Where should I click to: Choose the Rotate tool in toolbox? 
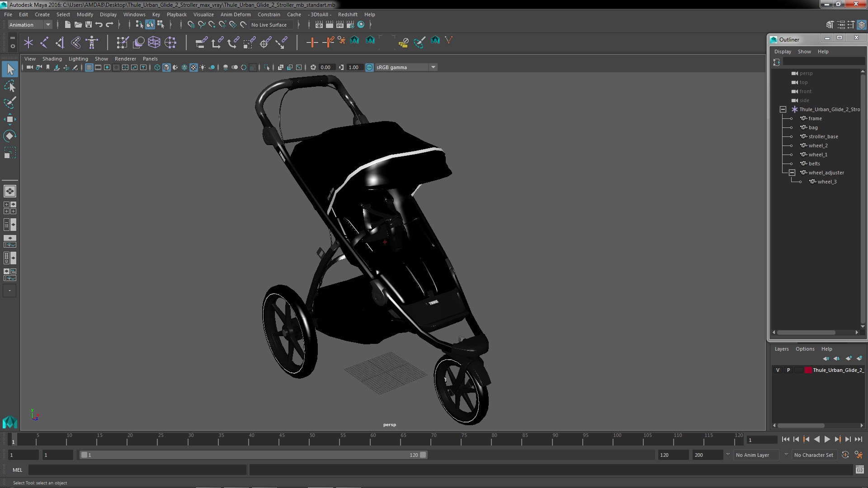[x=10, y=136]
